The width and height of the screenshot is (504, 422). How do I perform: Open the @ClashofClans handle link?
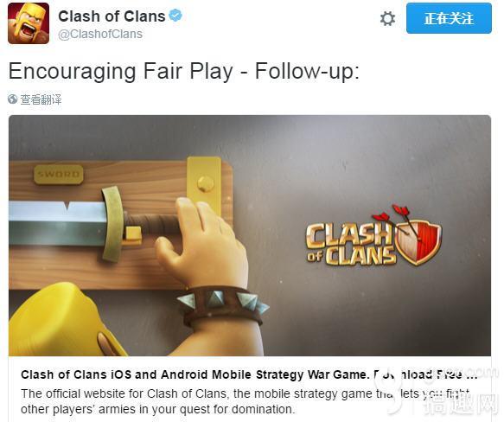click(x=100, y=34)
